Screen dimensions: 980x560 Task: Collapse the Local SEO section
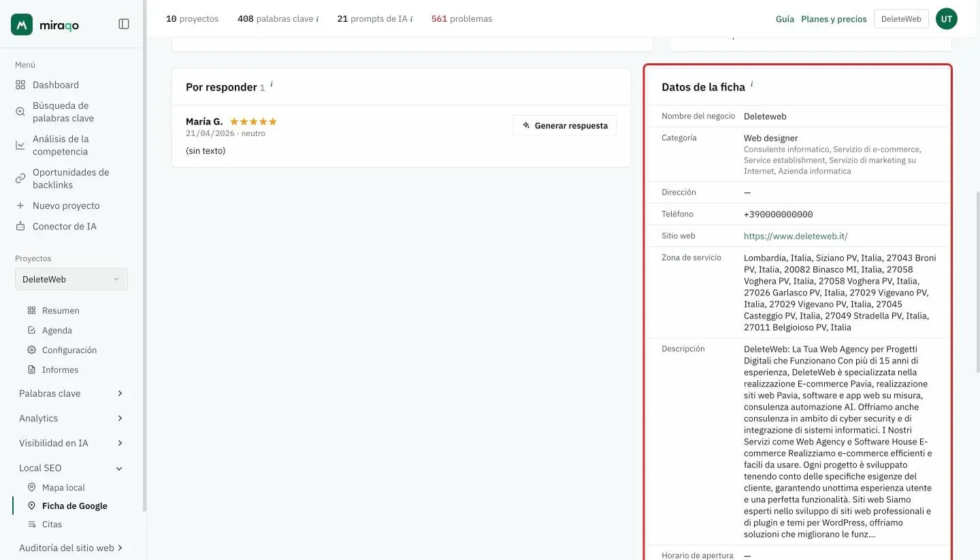click(71, 467)
